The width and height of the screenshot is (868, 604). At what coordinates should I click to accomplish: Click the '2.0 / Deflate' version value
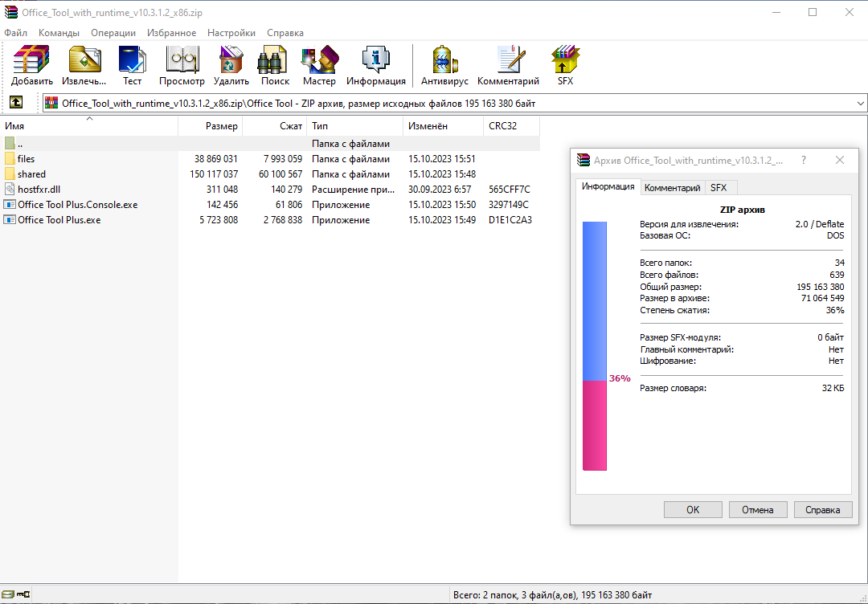coord(820,224)
